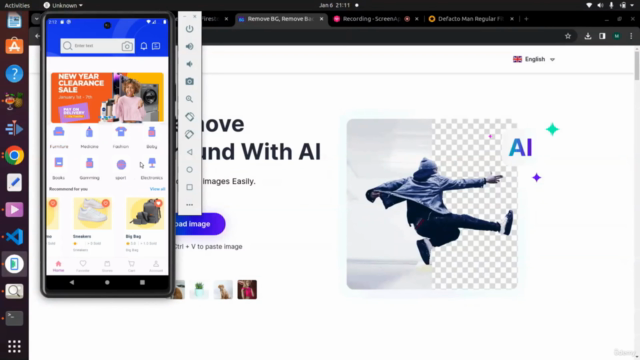Select the Fashion category
Viewport: 640px width, 360px height.
click(x=121, y=137)
